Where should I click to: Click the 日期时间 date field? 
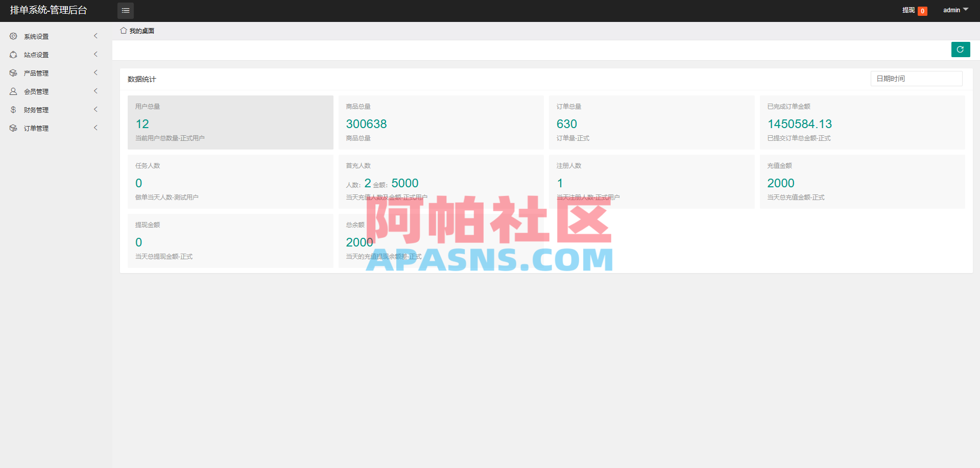916,78
